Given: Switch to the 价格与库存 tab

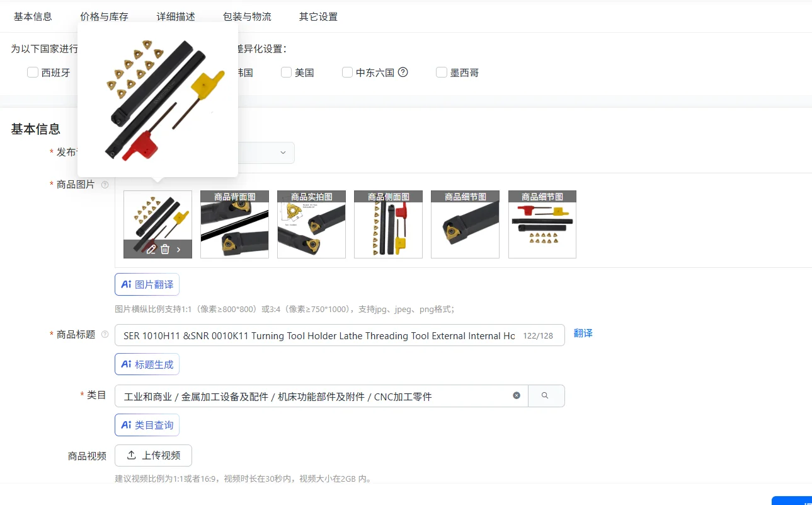Looking at the screenshot, I should (105, 17).
